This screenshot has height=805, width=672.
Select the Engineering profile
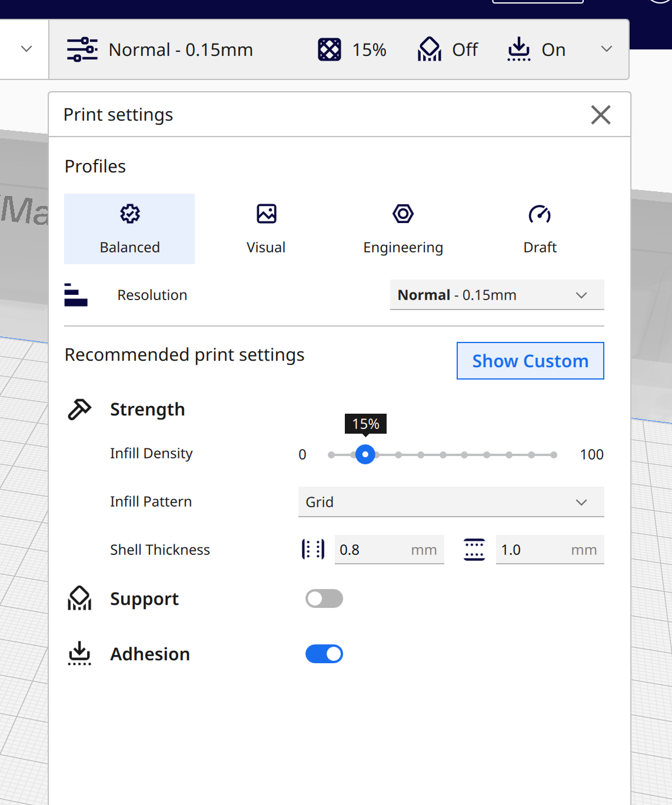403,229
